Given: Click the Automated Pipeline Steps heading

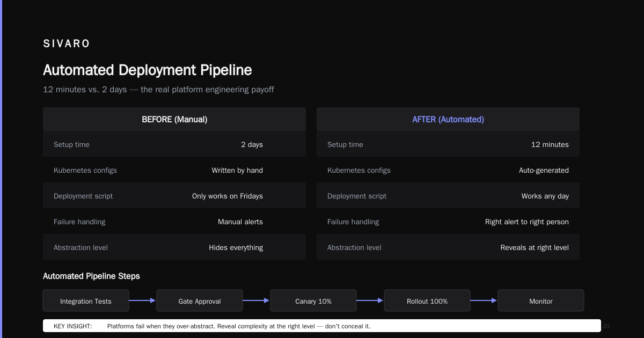Looking at the screenshot, I should [91, 276].
